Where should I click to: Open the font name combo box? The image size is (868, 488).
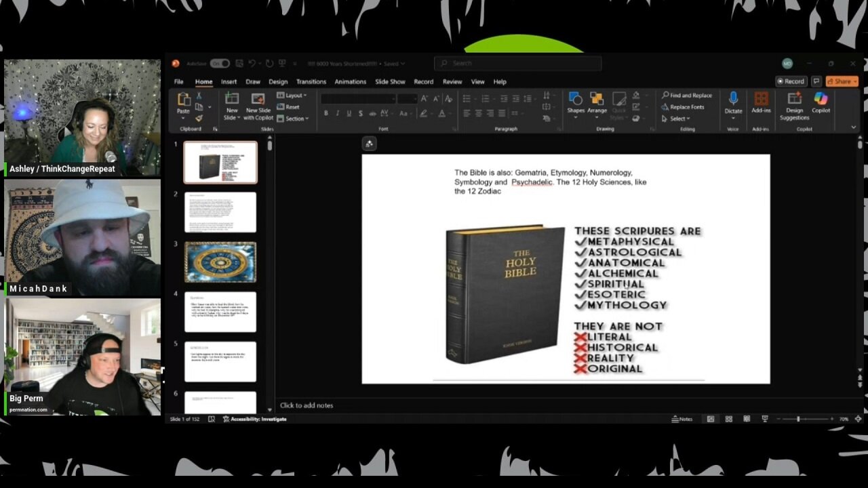click(x=358, y=99)
